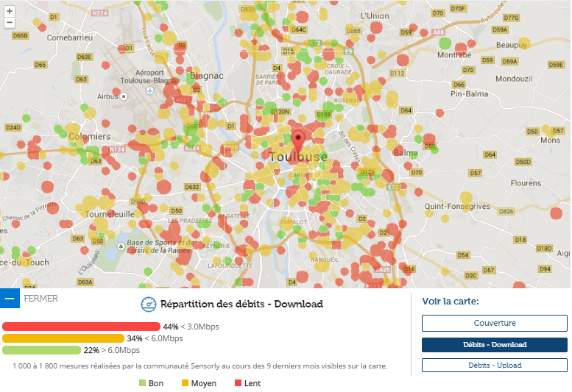Click the D59E road shield
The image size is (572, 392).
point(556,65)
